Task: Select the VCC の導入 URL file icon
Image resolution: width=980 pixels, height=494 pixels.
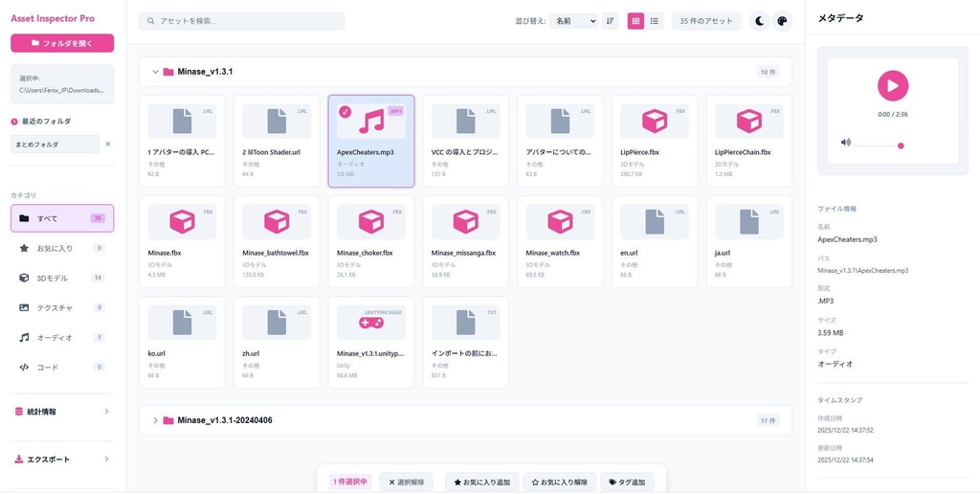Action: pyautogui.click(x=466, y=121)
